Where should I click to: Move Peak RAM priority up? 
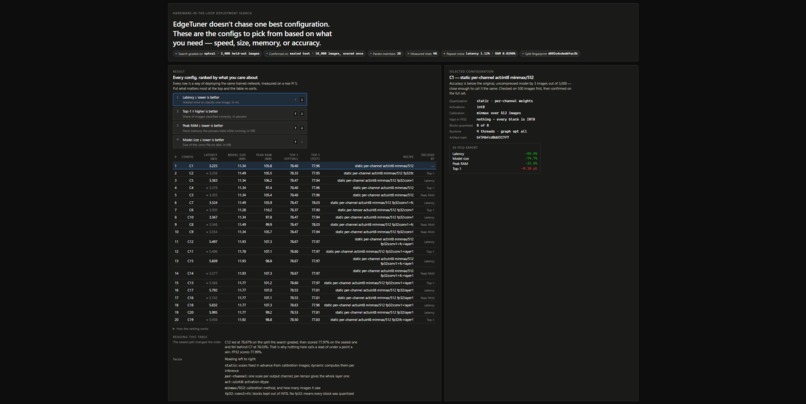296,128
